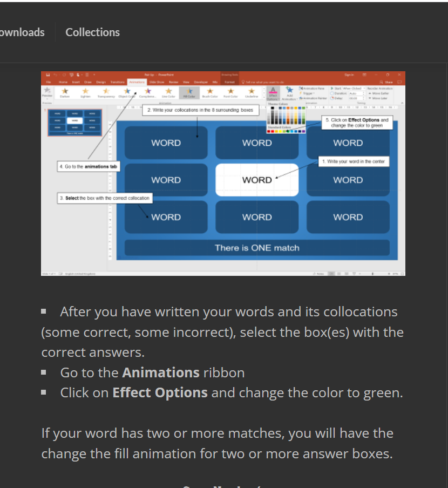Click the embedded PowerPoint tutorial screenshot image

(223, 173)
